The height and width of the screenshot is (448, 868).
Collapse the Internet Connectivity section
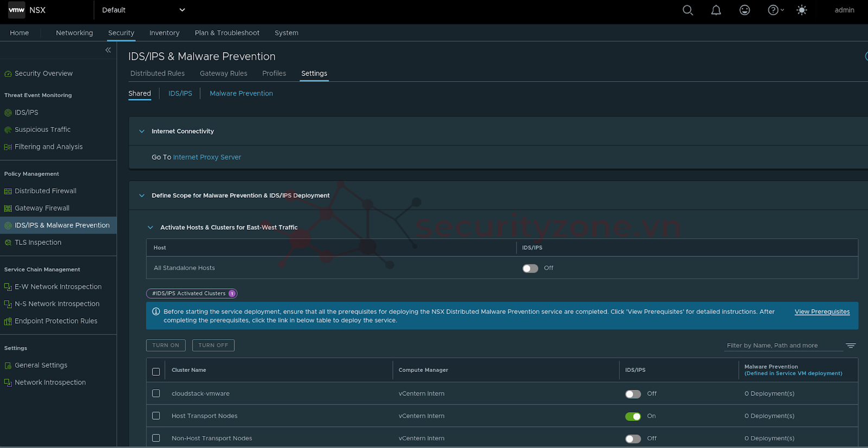(142, 131)
